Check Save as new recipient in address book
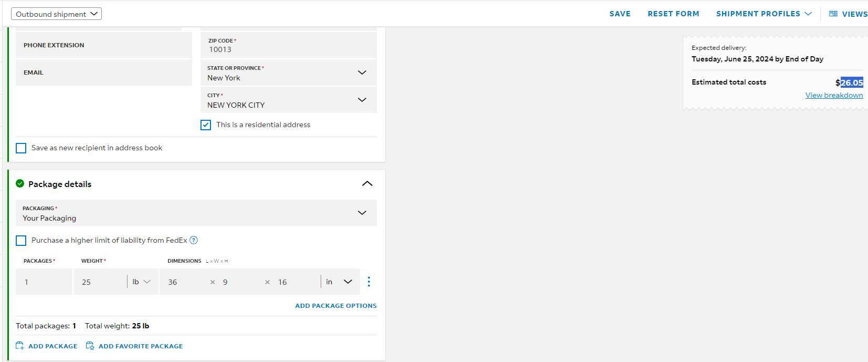 (21, 148)
